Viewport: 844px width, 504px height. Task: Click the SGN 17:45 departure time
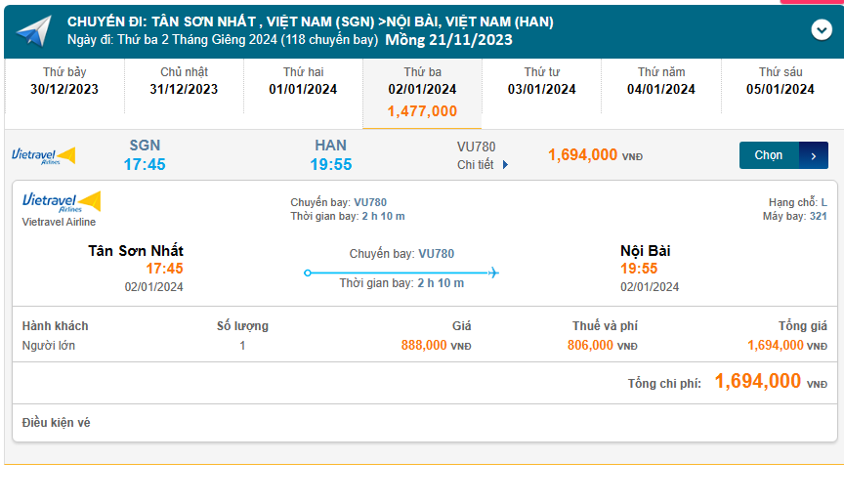tap(145, 164)
